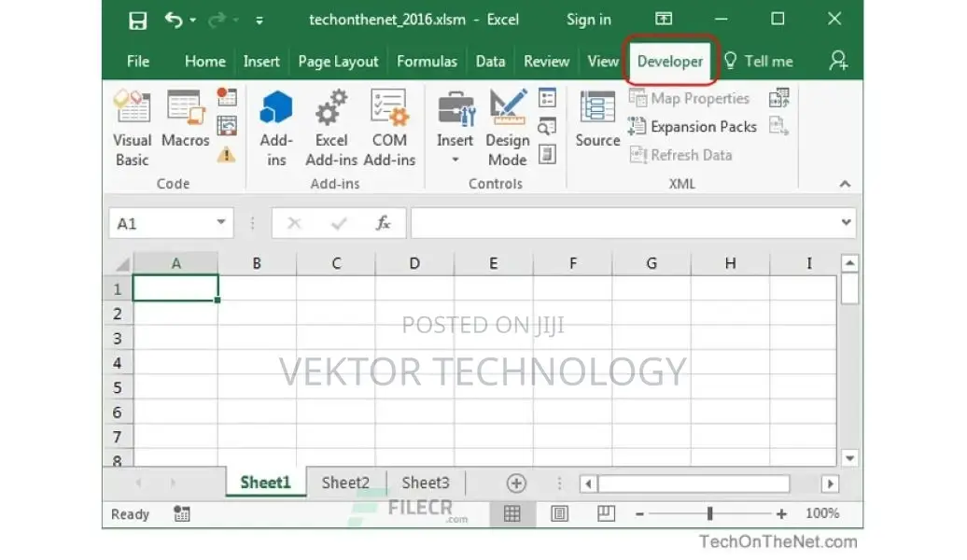
Task: Switch to Review tab
Action: click(546, 61)
